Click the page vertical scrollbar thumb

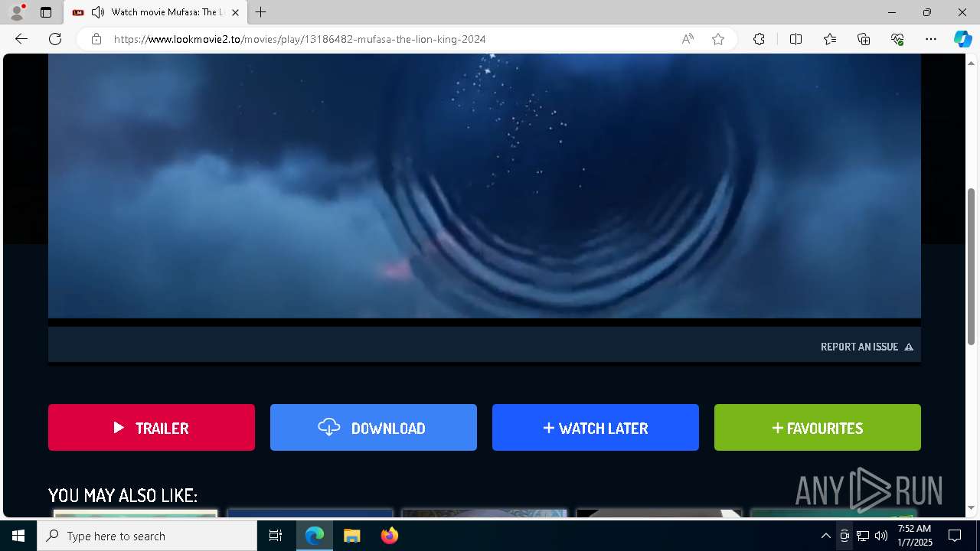point(972,266)
